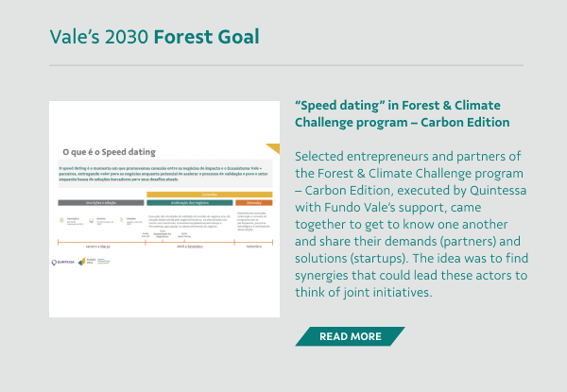Click the Janeiro a Março timeline label
567x392 pixels.
(x=98, y=247)
